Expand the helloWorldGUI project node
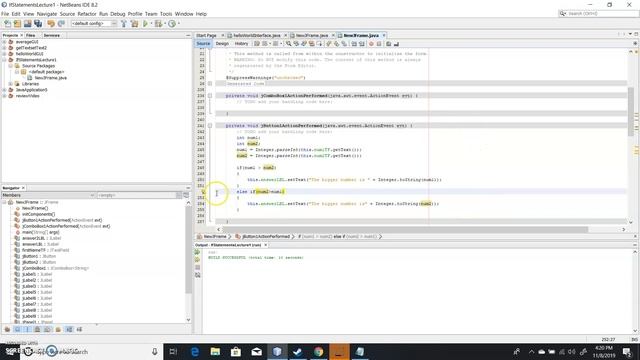The height and width of the screenshot is (360, 640). 4,53
